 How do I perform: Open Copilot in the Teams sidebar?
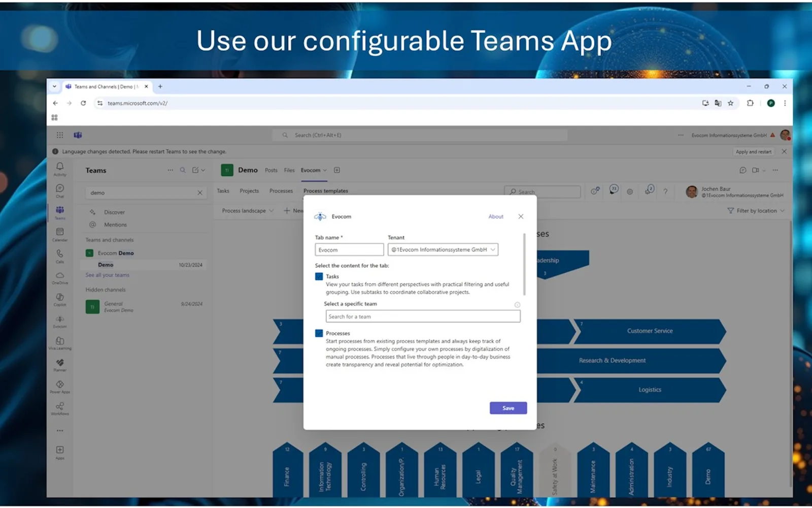pos(60,300)
